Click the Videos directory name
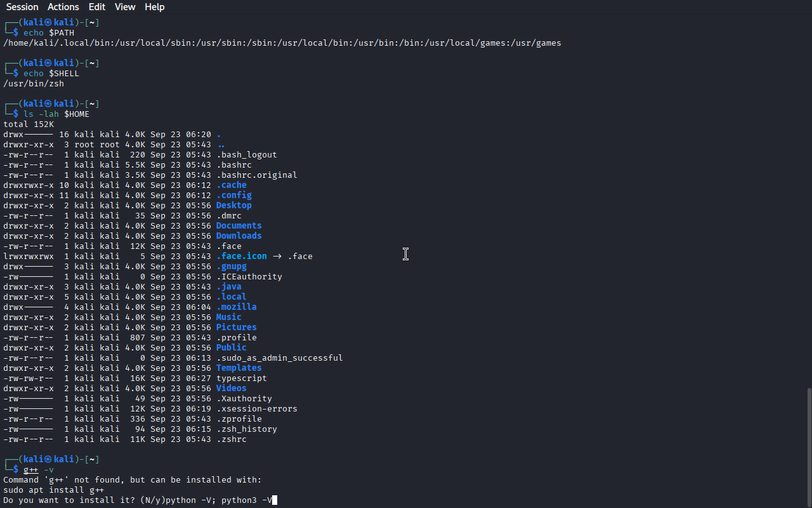The height and width of the screenshot is (508, 812). pyautogui.click(x=231, y=389)
